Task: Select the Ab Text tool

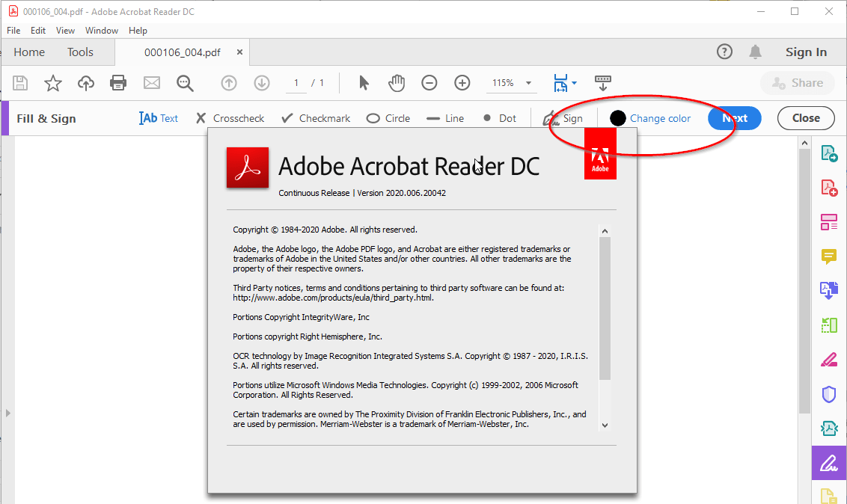Action: (159, 118)
